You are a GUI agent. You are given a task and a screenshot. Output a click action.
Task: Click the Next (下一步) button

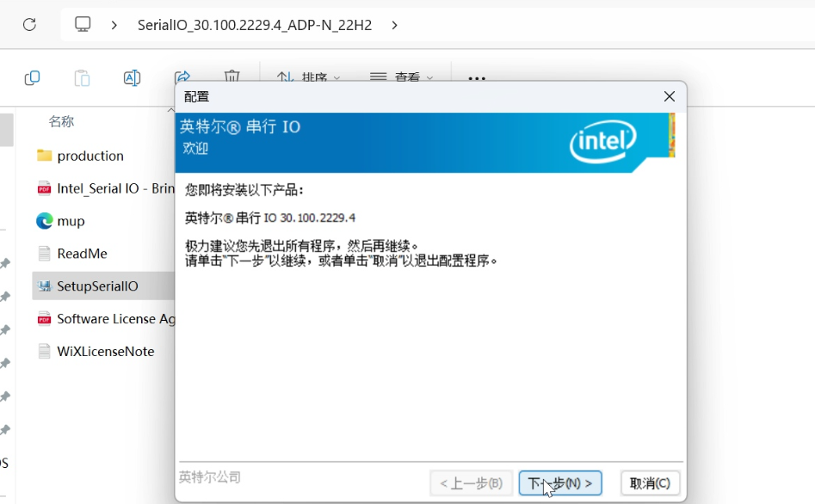pyautogui.click(x=559, y=483)
